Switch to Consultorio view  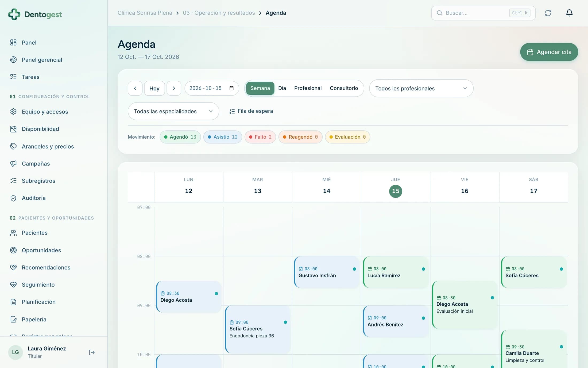point(344,88)
